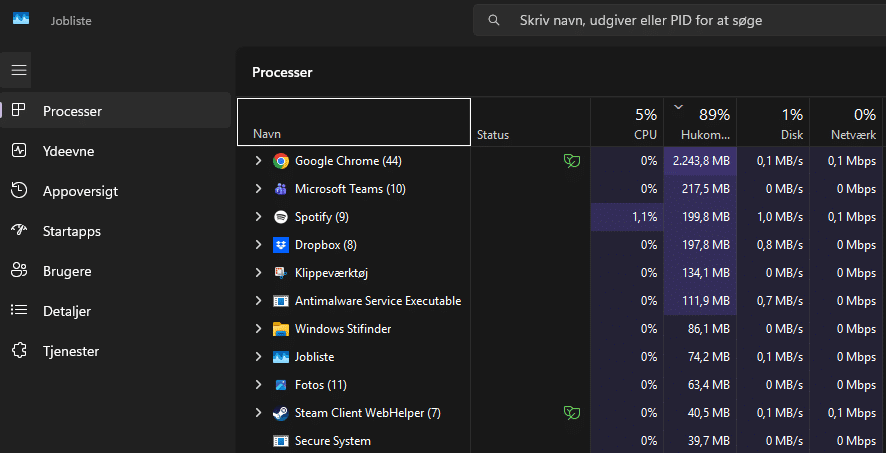Viewport: 886px width, 453px height.
Task: Open the Processer page in sidebar
Action: click(x=116, y=110)
